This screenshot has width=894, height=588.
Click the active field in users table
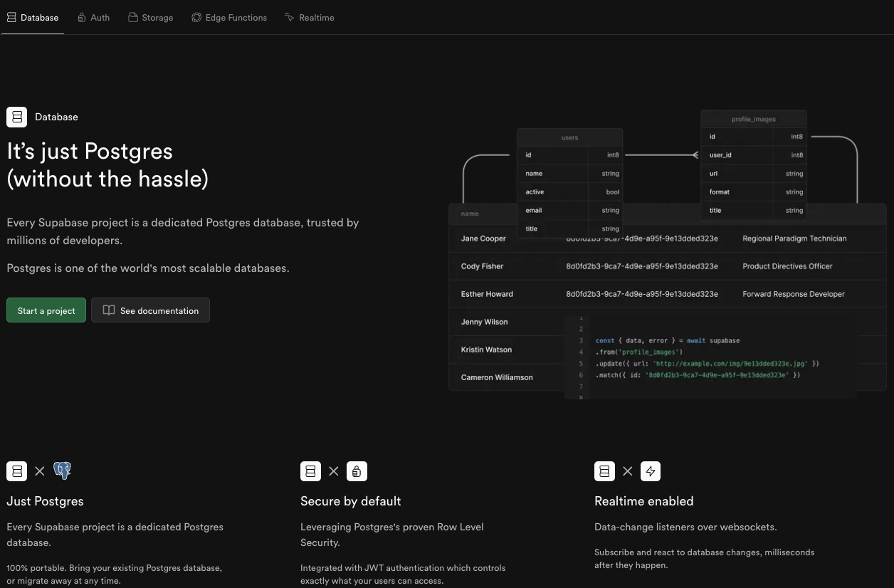pyautogui.click(x=569, y=191)
